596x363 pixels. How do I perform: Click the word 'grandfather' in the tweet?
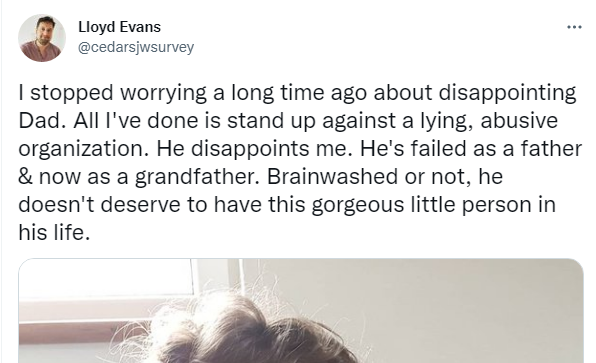(x=197, y=177)
